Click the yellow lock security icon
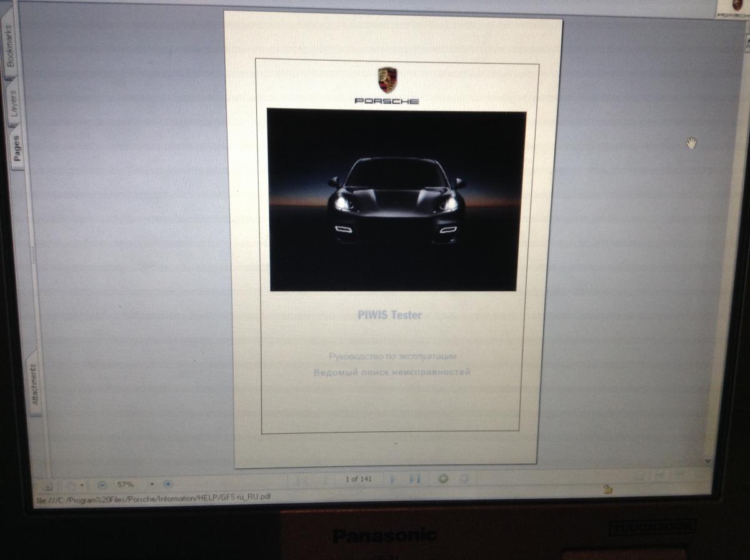Viewport: 750px width, 560px height. (607, 489)
